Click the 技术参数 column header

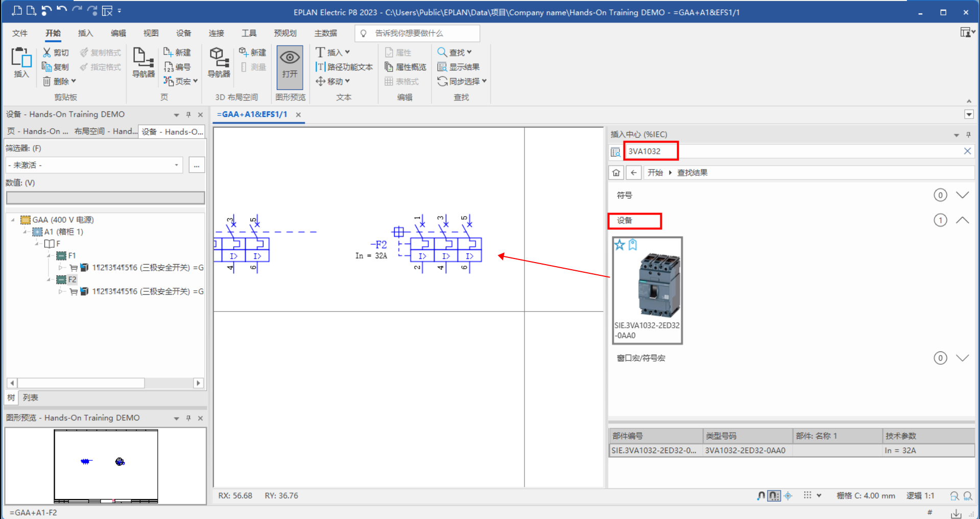click(928, 436)
